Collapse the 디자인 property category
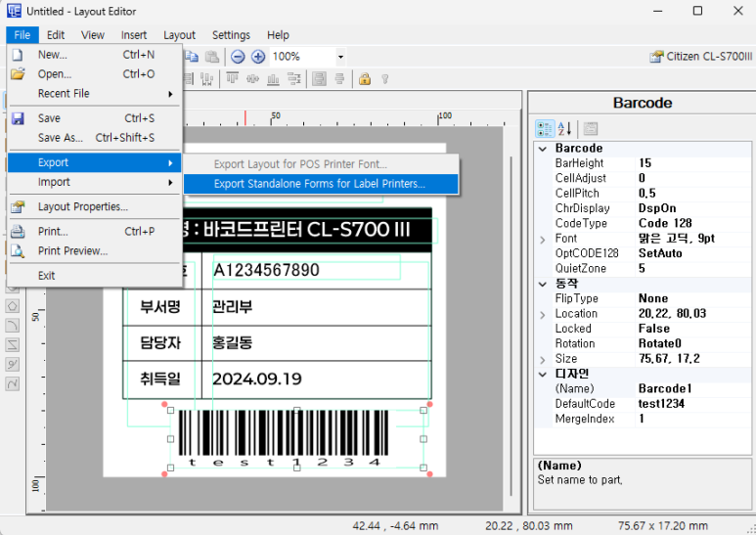Image resolution: width=756 pixels, height=535 pixels. 543,374
